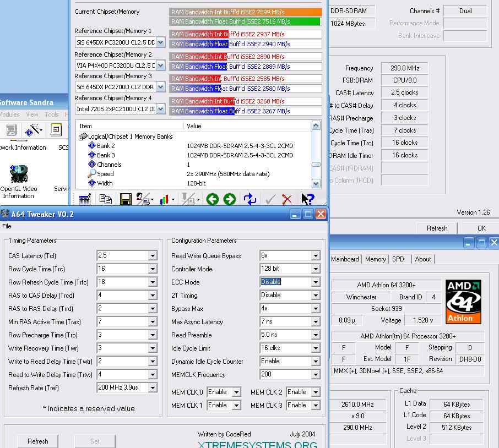Screen dimensions: 499x448
Task: Expand the MEMCLK Frequency dropdown
Action: click(x=316, y=375)
